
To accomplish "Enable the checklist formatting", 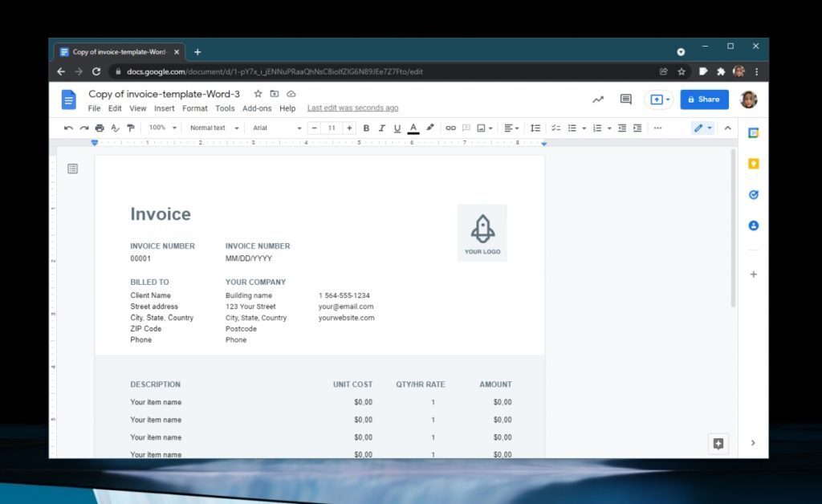I will click(556, 128).
